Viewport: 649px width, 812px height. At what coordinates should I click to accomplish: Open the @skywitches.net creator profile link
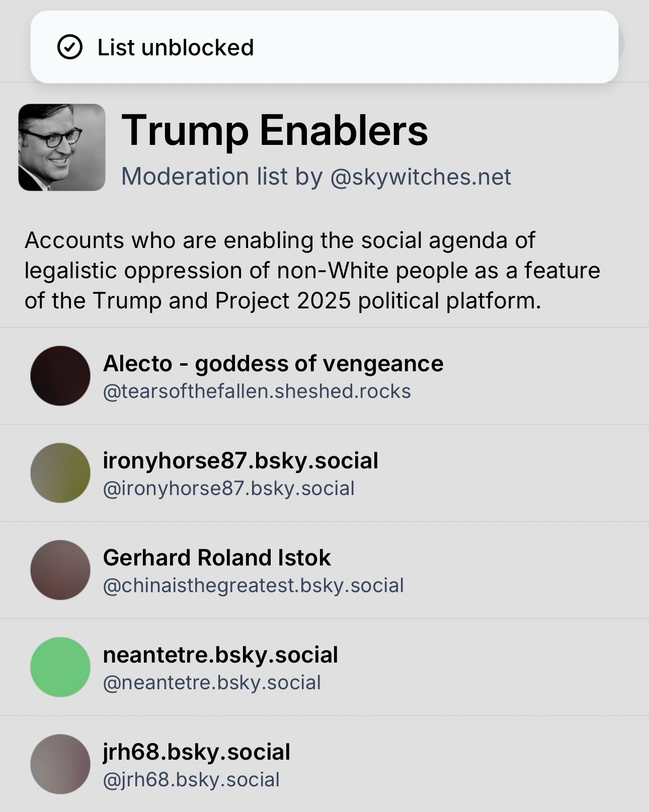tap(421, 177)
